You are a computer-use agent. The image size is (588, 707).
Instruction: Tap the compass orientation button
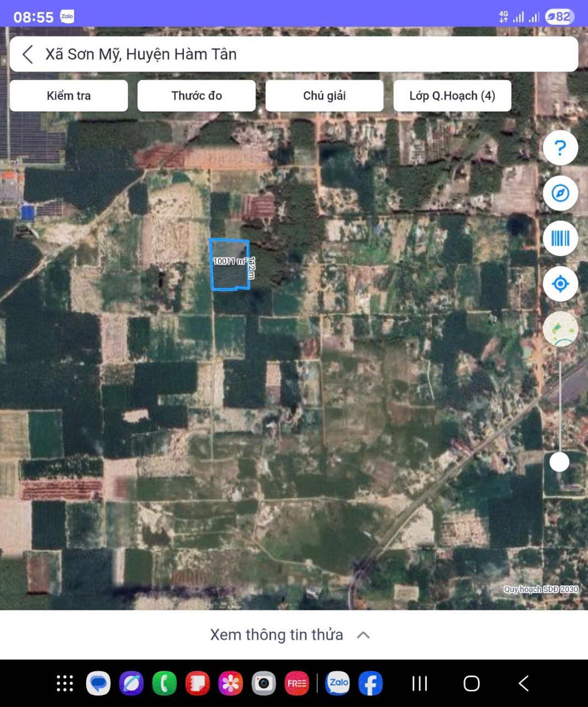tap(560, 193)
